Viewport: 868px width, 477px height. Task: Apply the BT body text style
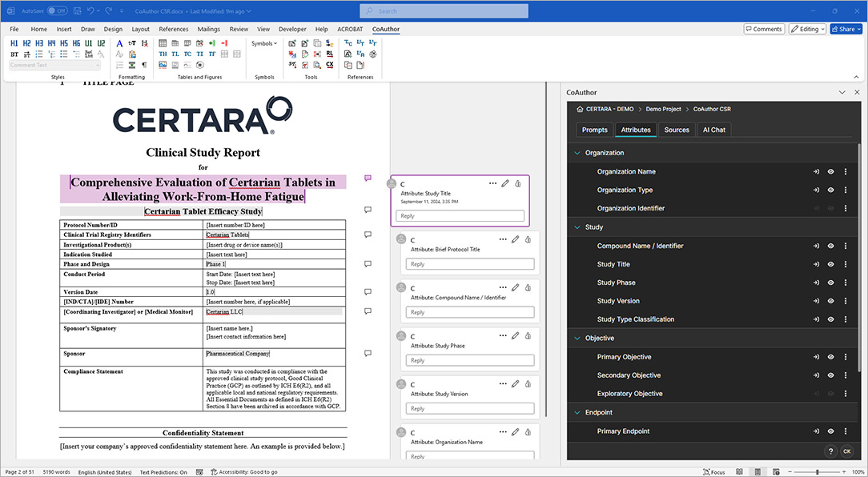coord(14,54)
